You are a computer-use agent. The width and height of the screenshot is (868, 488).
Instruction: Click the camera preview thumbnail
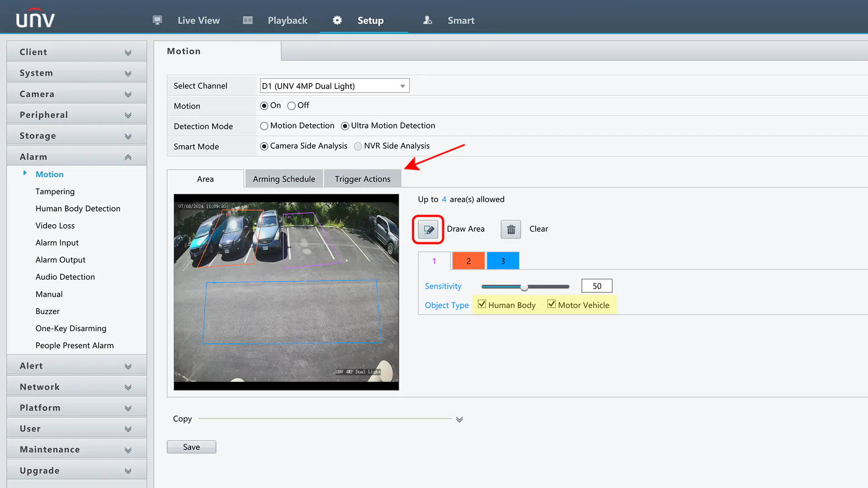286,292
